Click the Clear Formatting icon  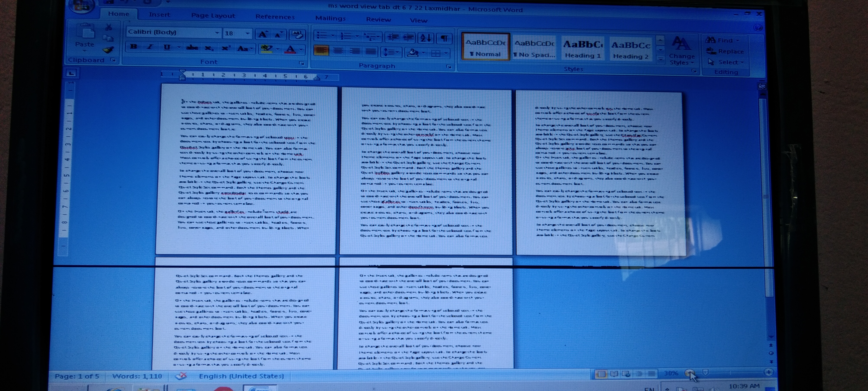click(x=297, y=34)
